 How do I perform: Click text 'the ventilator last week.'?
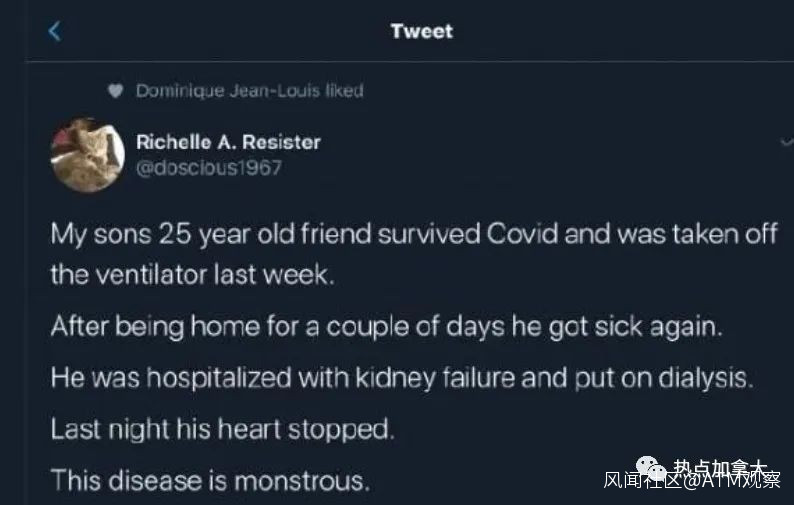[191, 275]
